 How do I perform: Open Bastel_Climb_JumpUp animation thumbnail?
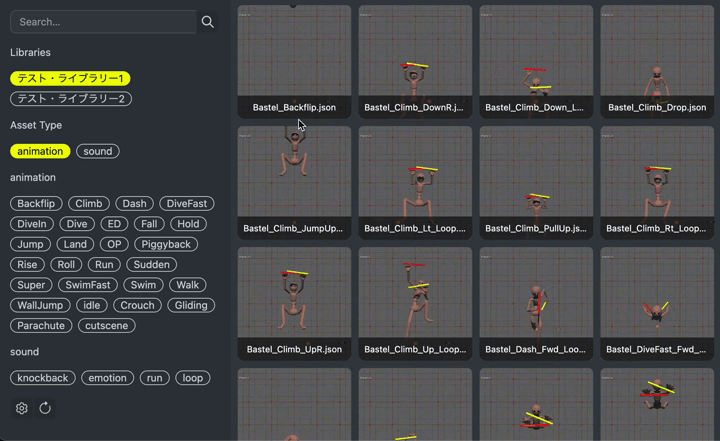pyautogui.click(x=294, y=183)
